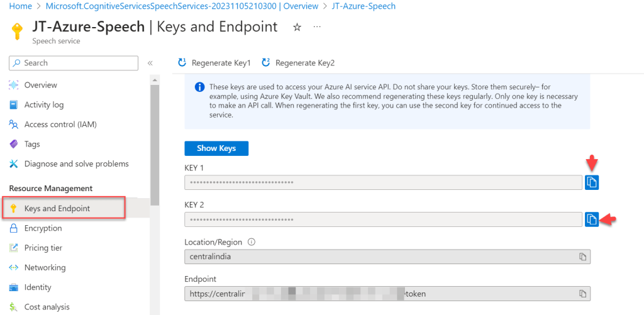Copy KEY 1 to clipboard
This screenshot has width=644, height=315.
point(591,182)
